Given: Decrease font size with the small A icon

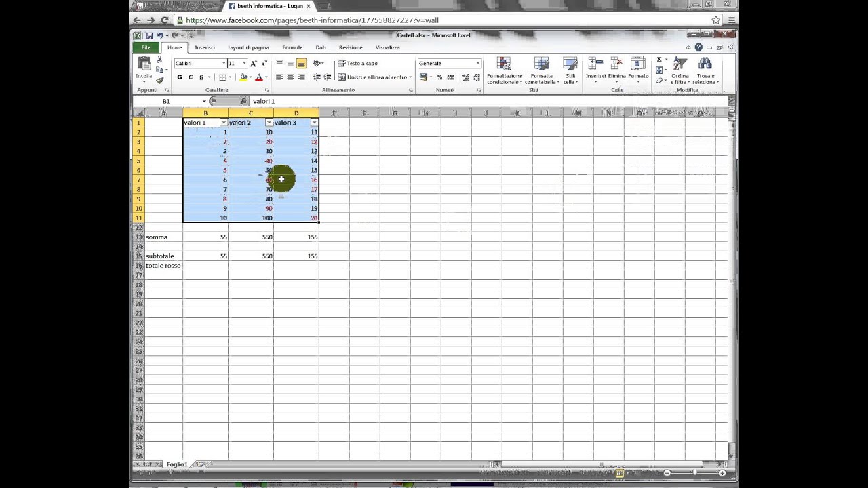Looking at the screenshot, I should (x=263, y=63).
